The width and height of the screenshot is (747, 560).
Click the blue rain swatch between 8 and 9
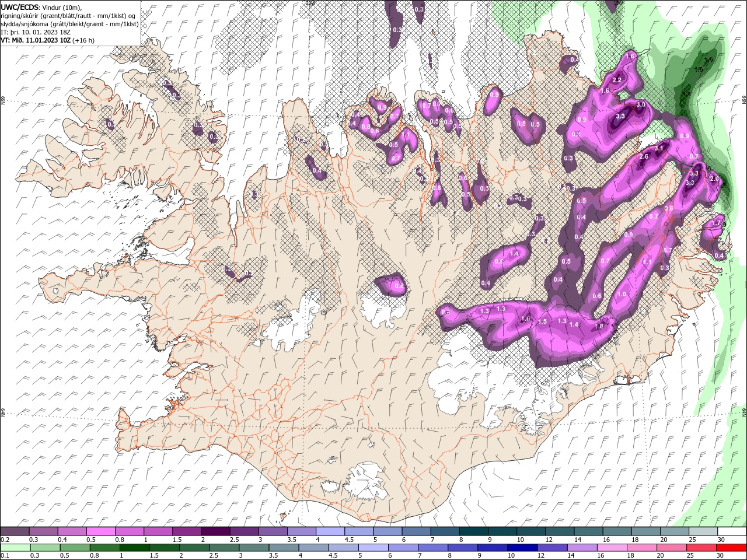[463, 548]
